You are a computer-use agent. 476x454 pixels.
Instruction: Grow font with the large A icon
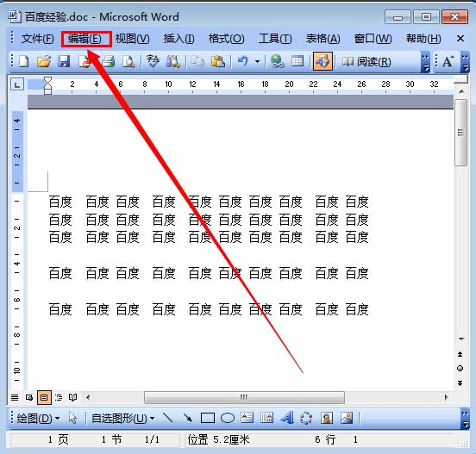(448, 61)
